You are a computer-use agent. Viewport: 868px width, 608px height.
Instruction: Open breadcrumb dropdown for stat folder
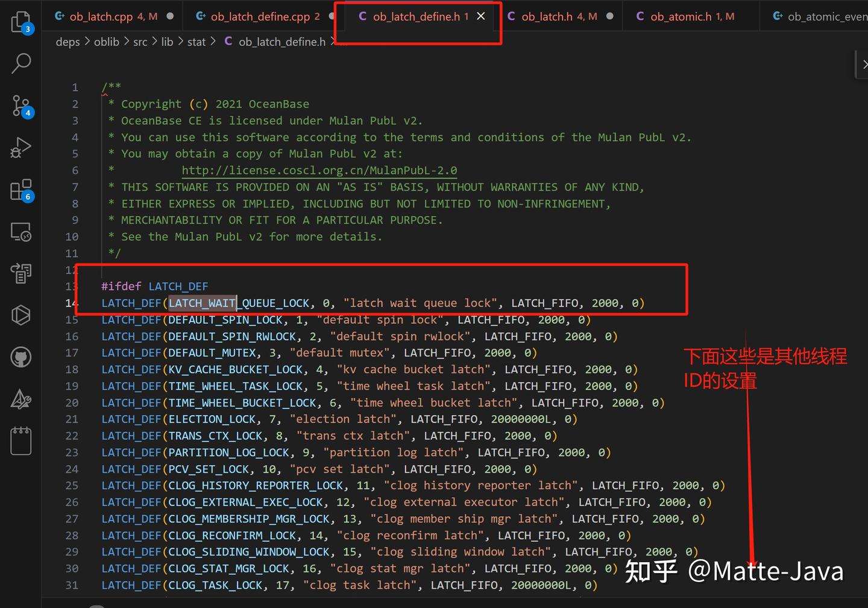point(196,42)
